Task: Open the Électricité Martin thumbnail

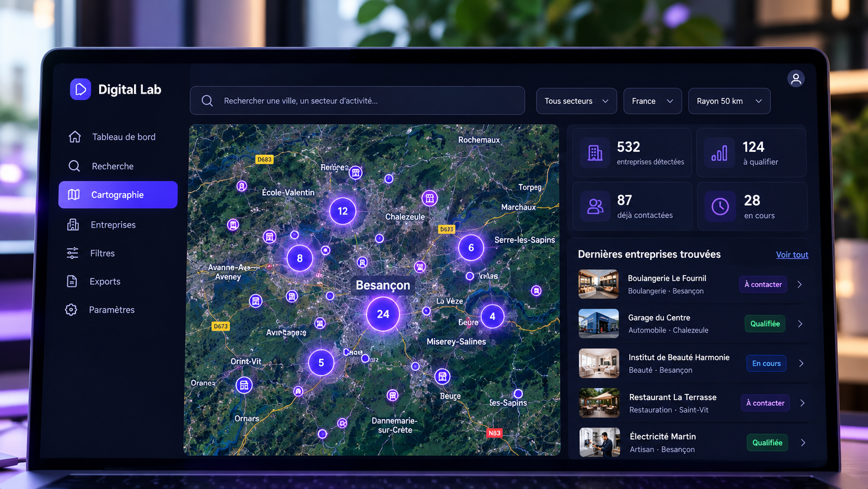Action: [600, 442]
